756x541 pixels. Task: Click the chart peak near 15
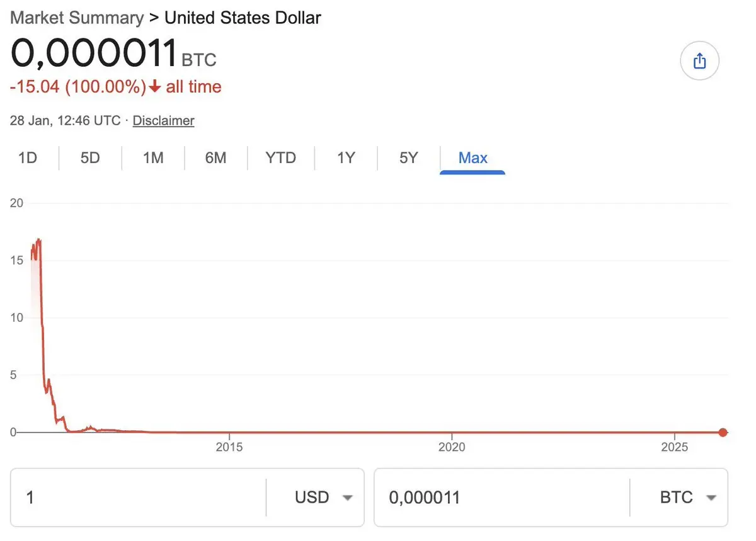click(38, 241)
